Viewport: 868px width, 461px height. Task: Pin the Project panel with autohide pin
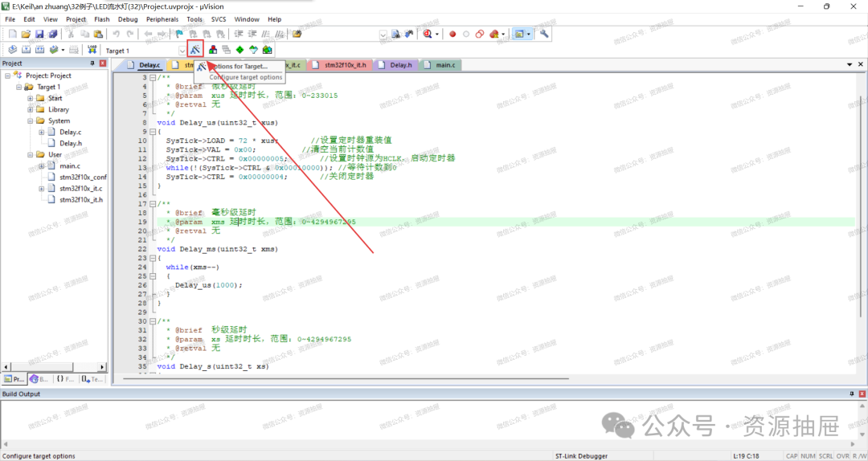[x=92, y=63]
